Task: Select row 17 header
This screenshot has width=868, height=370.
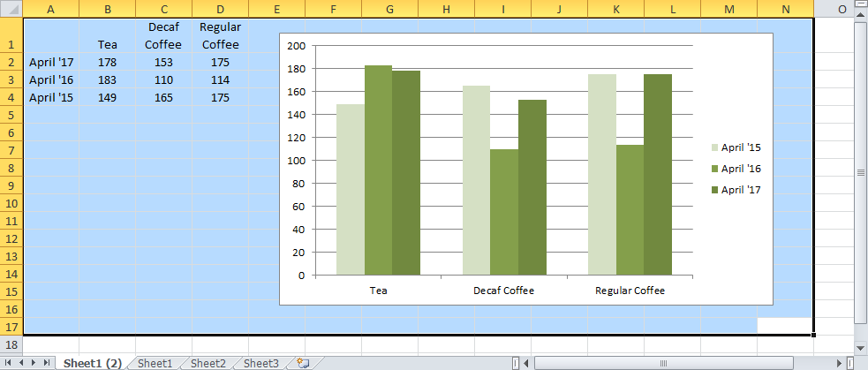Action: pyautogui.click(x=11, y=327)
